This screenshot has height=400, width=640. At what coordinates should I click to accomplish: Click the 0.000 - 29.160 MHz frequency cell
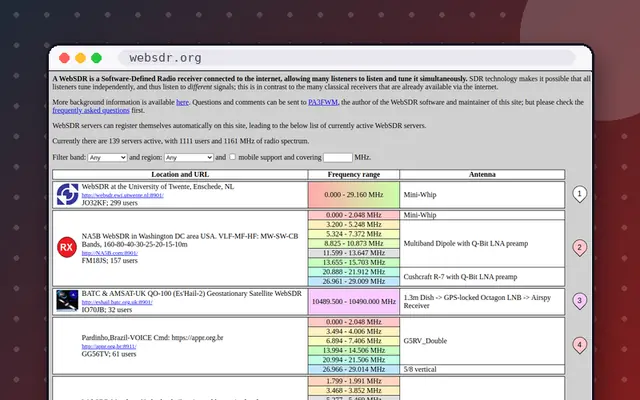[354, 195]
